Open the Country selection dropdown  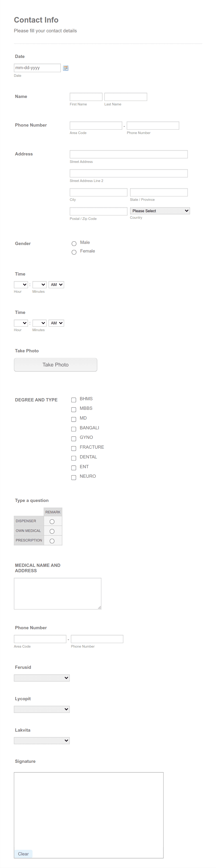160,211
